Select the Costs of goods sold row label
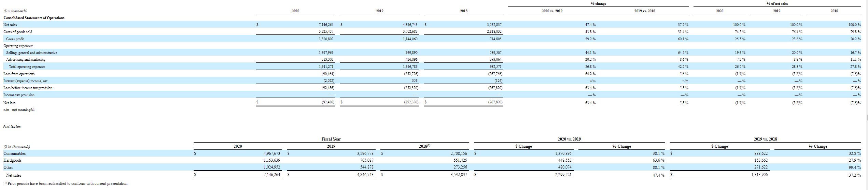The height and width of the screenshot is (190, 868). 18,32
